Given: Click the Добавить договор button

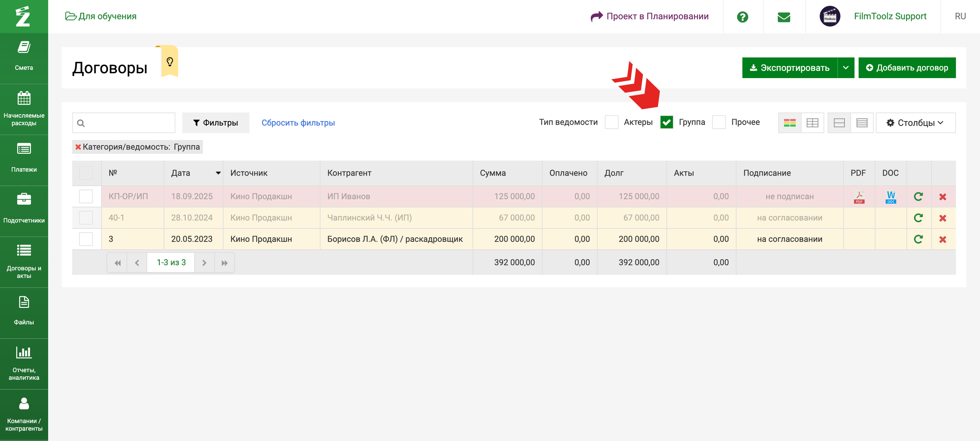Looking at the screenshot, I should pos(906,68).
